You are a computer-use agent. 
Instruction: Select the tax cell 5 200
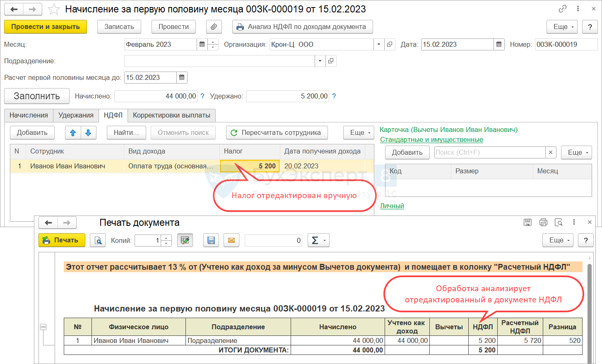coord(250,166)
